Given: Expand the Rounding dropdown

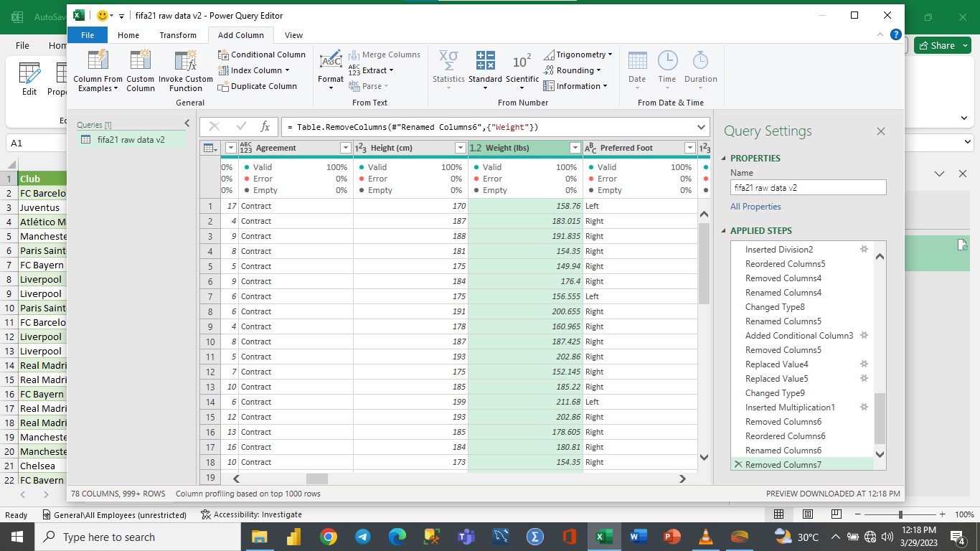Looking at the screenshot, I should pyautogui.click(x=575, y=70).
